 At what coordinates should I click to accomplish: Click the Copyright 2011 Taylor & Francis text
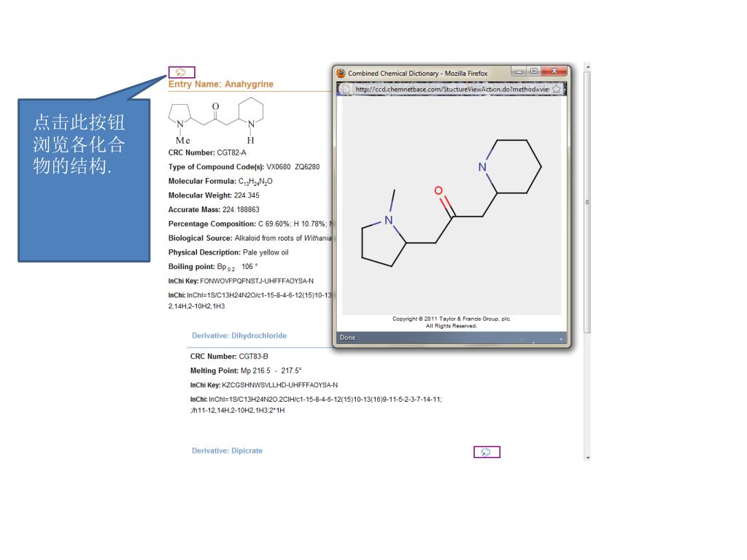point(452,322)
